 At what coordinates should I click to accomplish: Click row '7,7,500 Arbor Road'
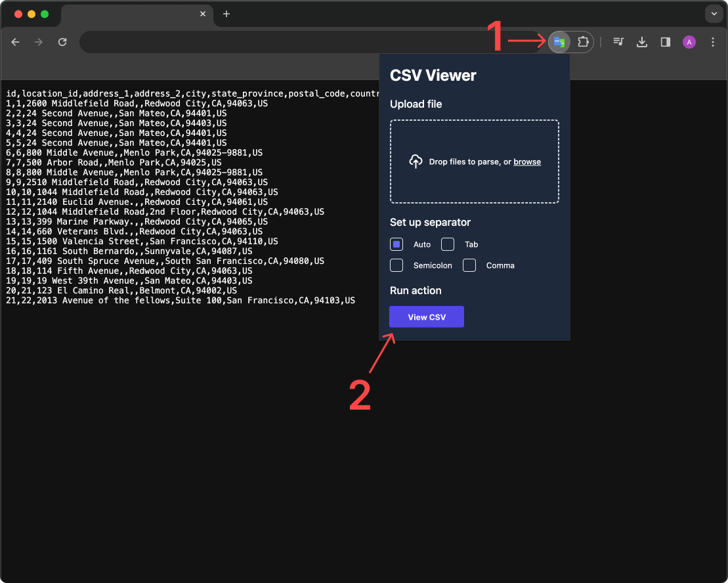click(114, 162)
